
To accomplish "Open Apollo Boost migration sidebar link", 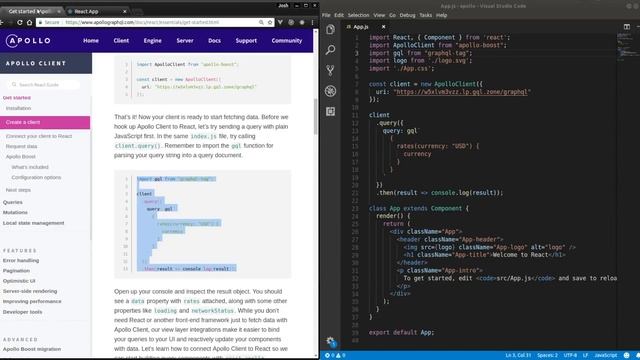I will coord(32,349).
